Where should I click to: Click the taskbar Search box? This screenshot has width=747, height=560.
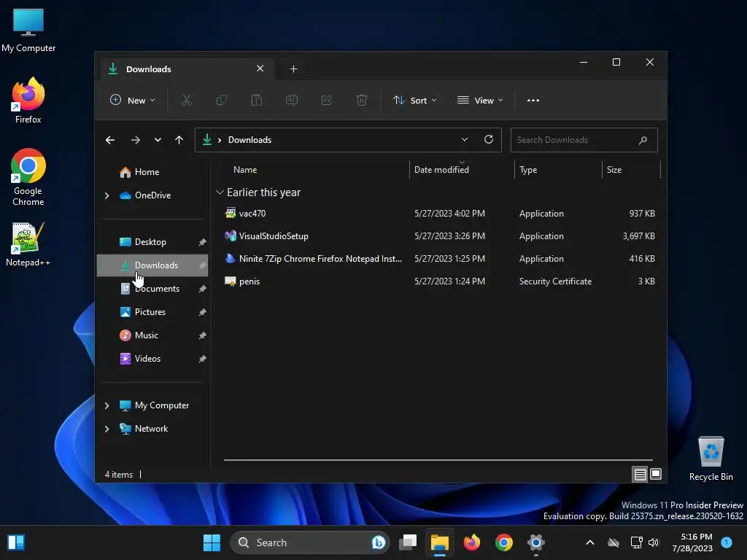coord(309,542)
